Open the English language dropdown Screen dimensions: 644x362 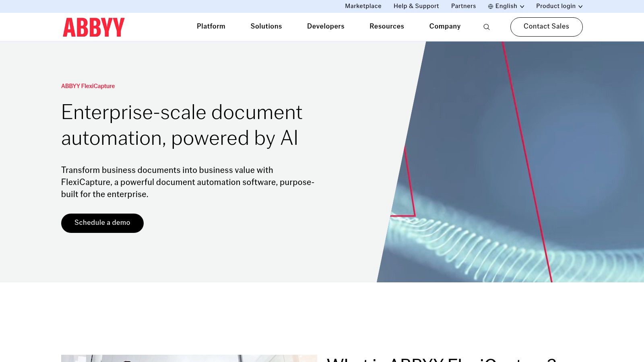coord(506,6)
